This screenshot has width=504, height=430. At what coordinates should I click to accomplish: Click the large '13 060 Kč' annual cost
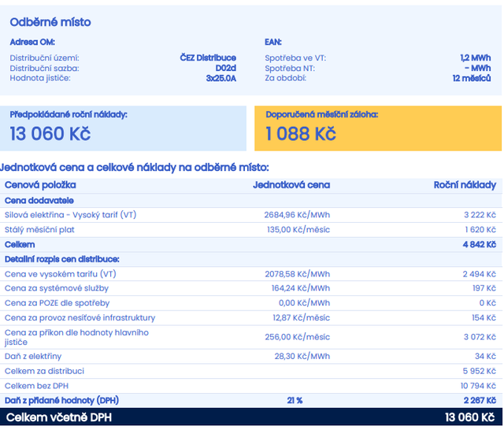[x=50, y=134]
